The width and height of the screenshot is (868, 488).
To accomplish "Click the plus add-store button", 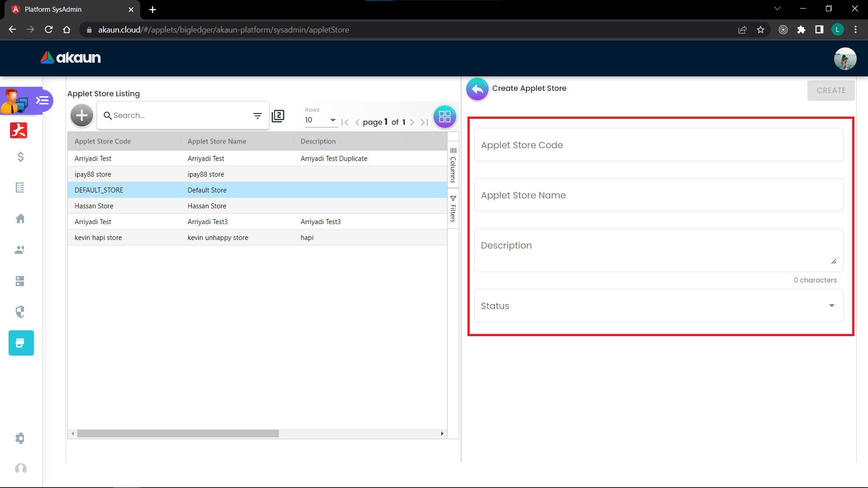I will pos(82,116).
